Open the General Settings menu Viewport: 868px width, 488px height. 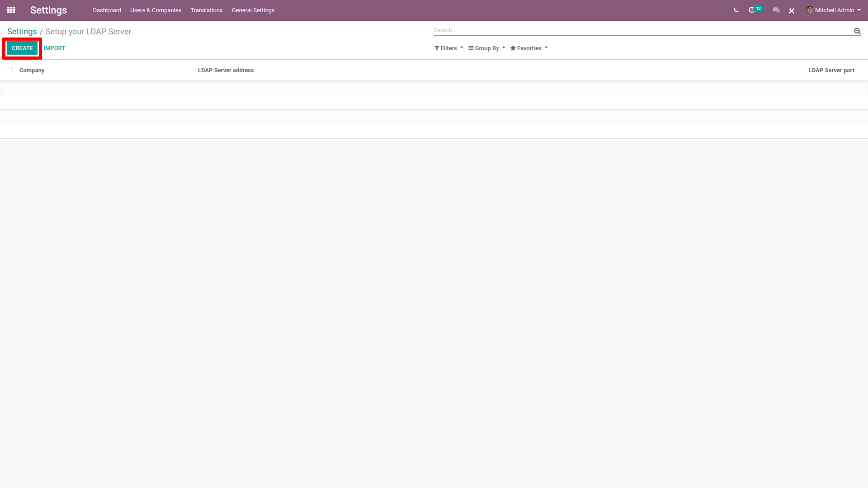(x=253, y=10)
